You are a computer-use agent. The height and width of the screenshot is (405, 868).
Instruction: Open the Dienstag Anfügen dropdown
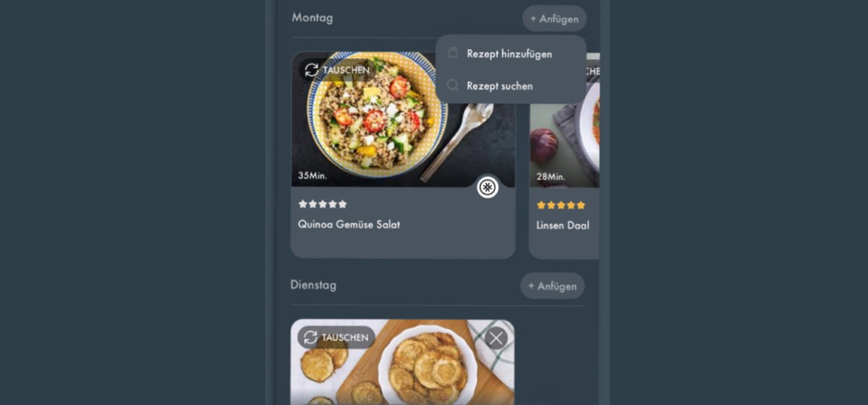coord(553,286)
